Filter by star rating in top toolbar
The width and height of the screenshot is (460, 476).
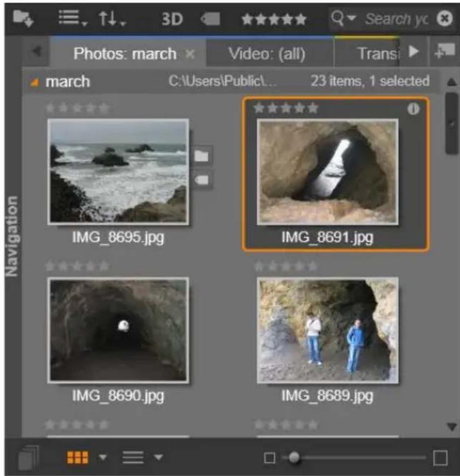[274, 19]
